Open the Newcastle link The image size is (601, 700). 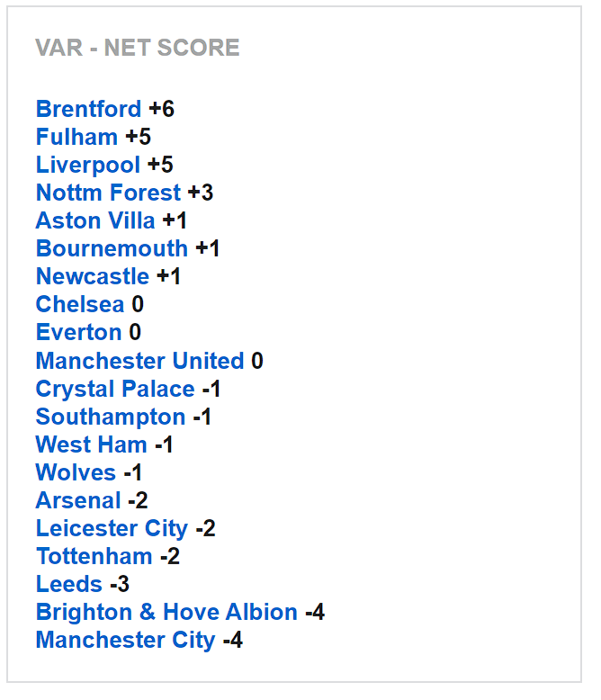click(93, 276)
